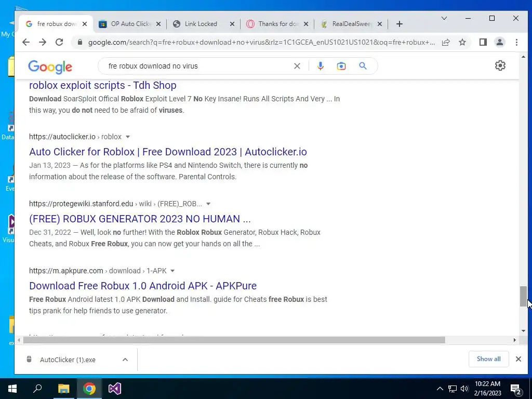
Task: Dismiss the downloads bar
Action: tap(518, 359)
